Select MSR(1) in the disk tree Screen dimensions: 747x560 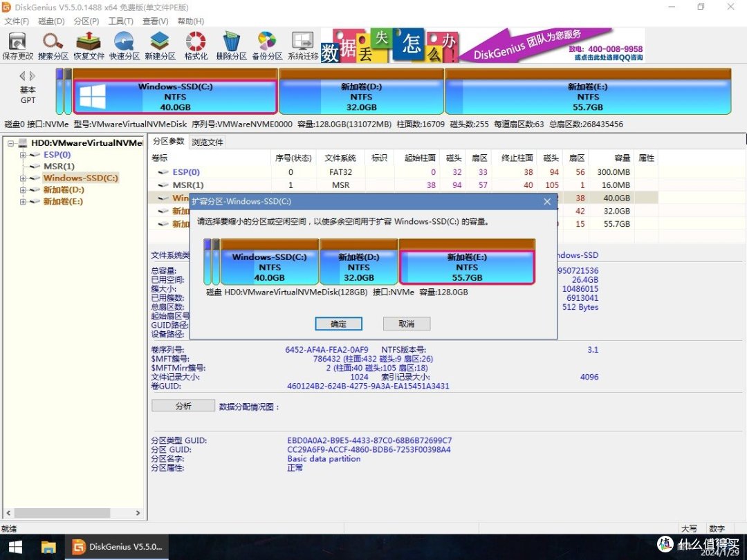59,166
